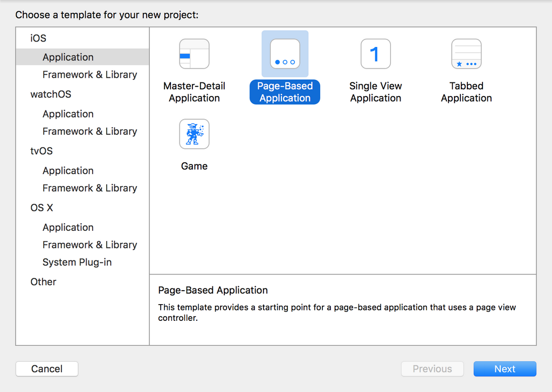Click the Next button

[505, 369]
